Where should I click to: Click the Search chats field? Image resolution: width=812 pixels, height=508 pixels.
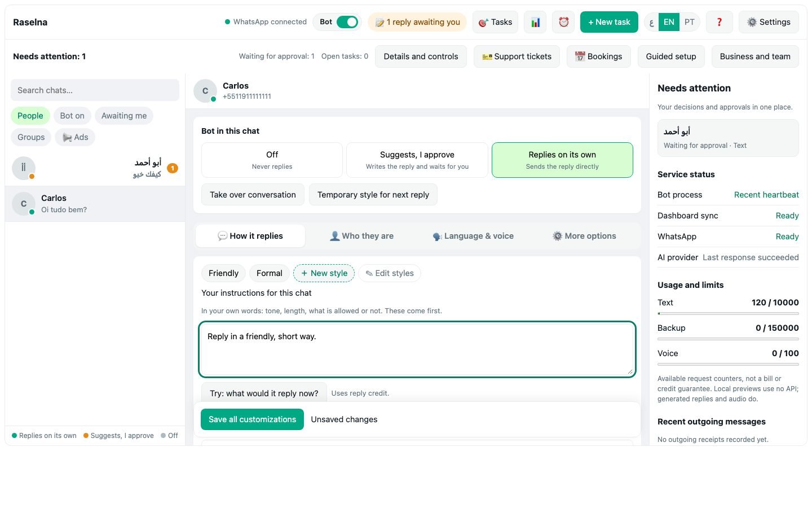[95, 90]
